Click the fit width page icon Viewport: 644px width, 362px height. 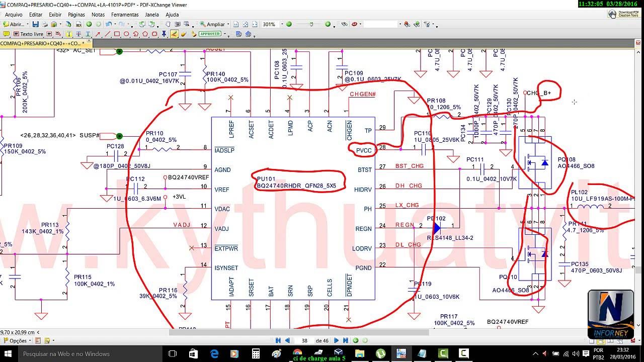(255, 24)
